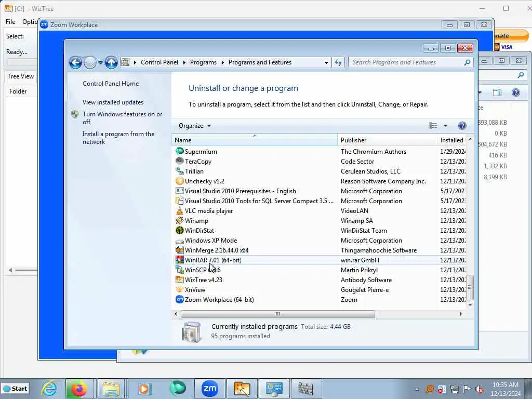Open Internet Explorer from the taskbar
Image resolution: width=532 pixels, height=399 pixels.
(49, 389)
